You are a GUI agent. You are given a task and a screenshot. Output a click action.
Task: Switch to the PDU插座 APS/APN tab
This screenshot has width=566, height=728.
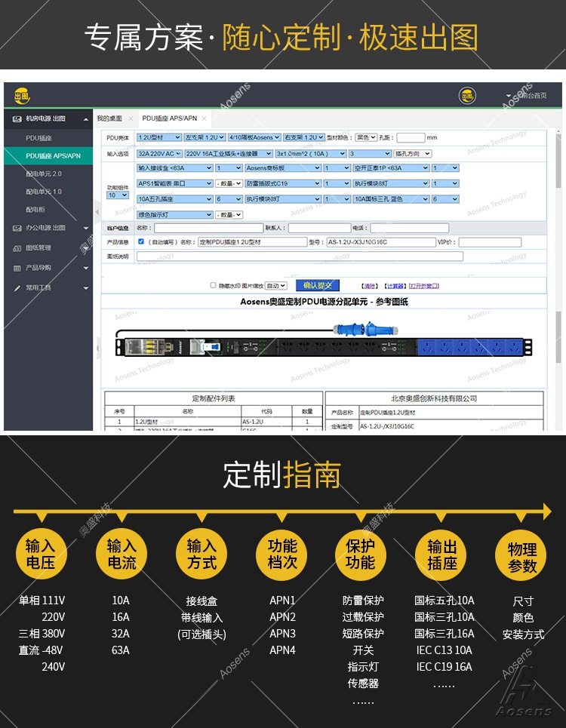click(x=170, y=118)
